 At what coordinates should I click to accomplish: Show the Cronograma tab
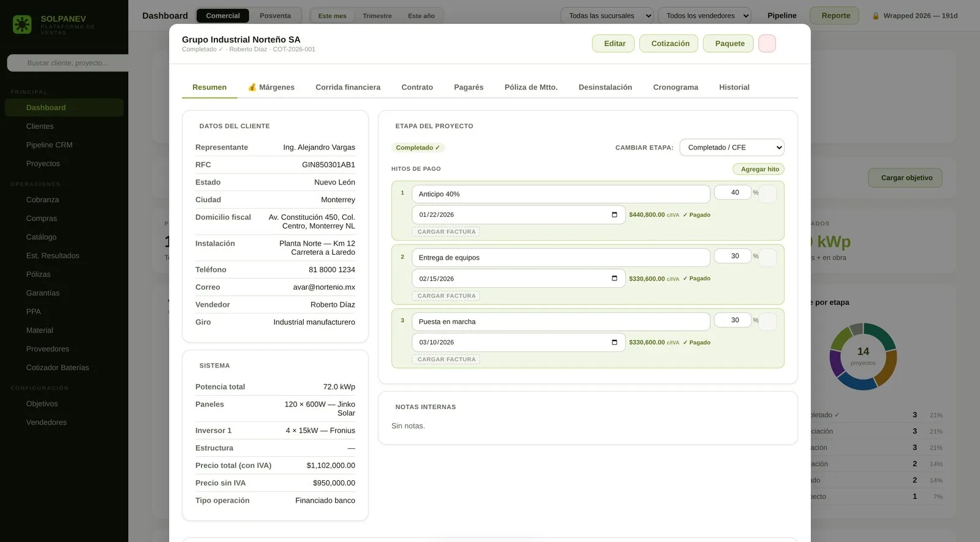point(676,88)
